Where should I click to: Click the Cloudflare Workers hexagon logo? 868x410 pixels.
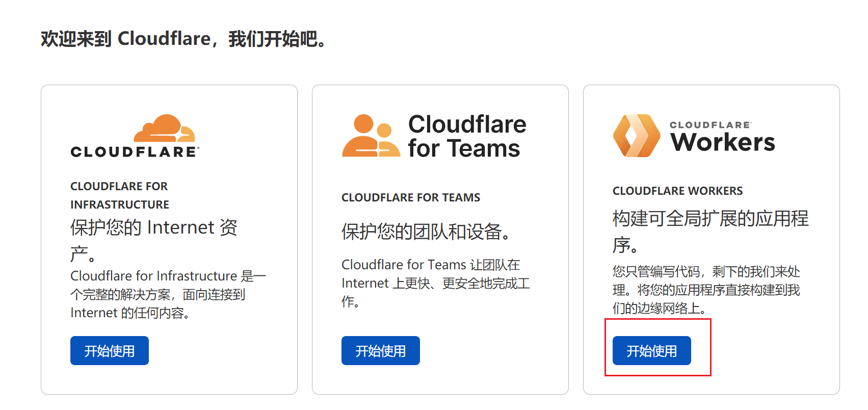coord(637,136)
